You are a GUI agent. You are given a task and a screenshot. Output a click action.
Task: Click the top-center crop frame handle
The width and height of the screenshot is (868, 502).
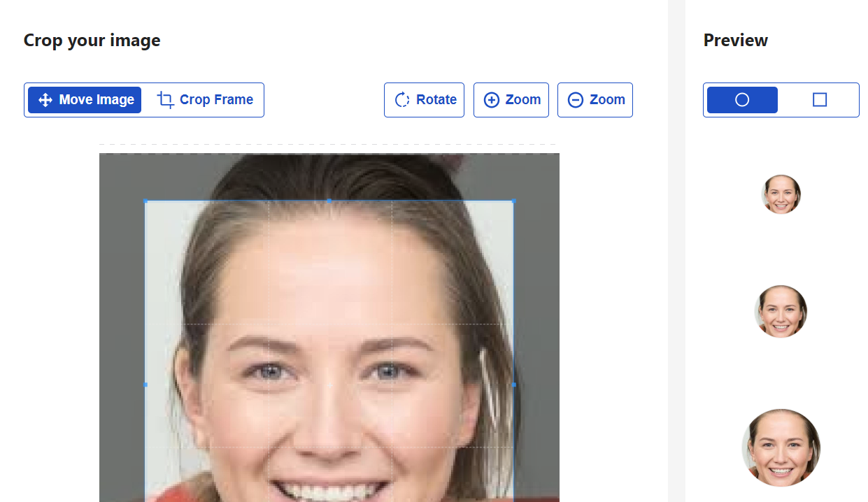click(329, 201)
